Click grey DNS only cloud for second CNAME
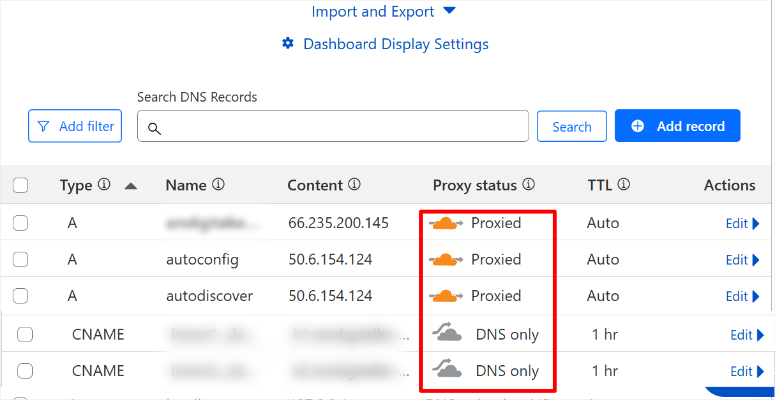The width and height of the screenshot is (775, 400). click(447, 368)
